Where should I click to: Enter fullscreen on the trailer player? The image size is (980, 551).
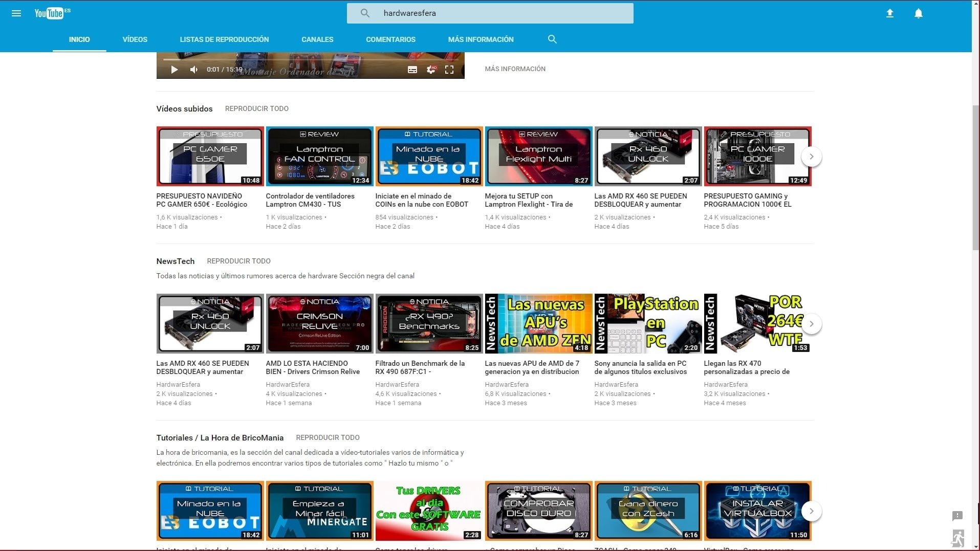[x=449, y=70]
